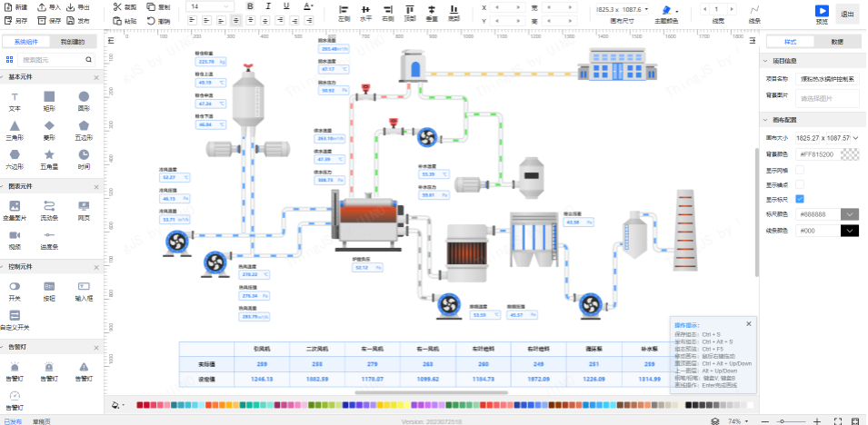Switch to the 数据 tab
The image size is (868, 425).
[x=836, y=42]
